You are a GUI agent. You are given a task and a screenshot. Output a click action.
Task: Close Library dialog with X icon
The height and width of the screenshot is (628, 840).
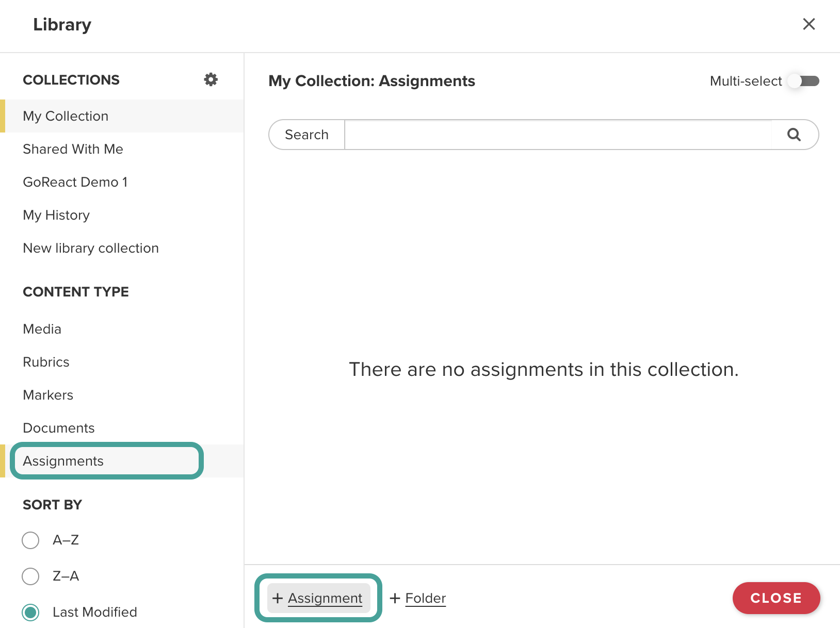(x=809, y=24)
